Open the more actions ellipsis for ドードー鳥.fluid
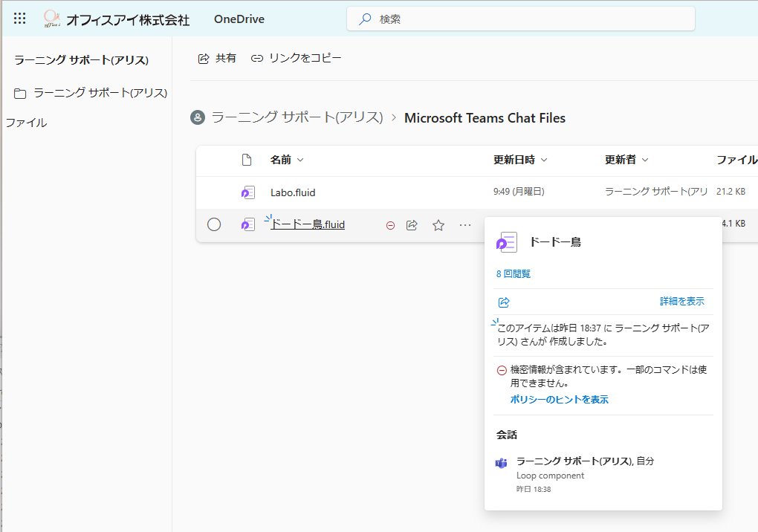The image size is (758, 532). point(465,225)
